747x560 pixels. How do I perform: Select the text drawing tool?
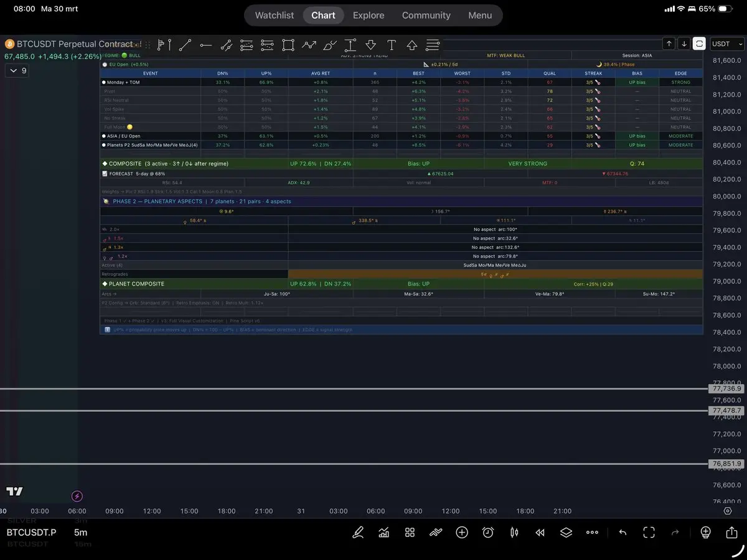click(391, 45)
